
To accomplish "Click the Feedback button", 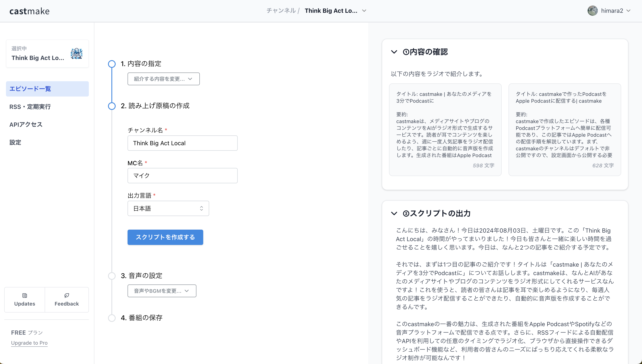I will coord(67,300).
